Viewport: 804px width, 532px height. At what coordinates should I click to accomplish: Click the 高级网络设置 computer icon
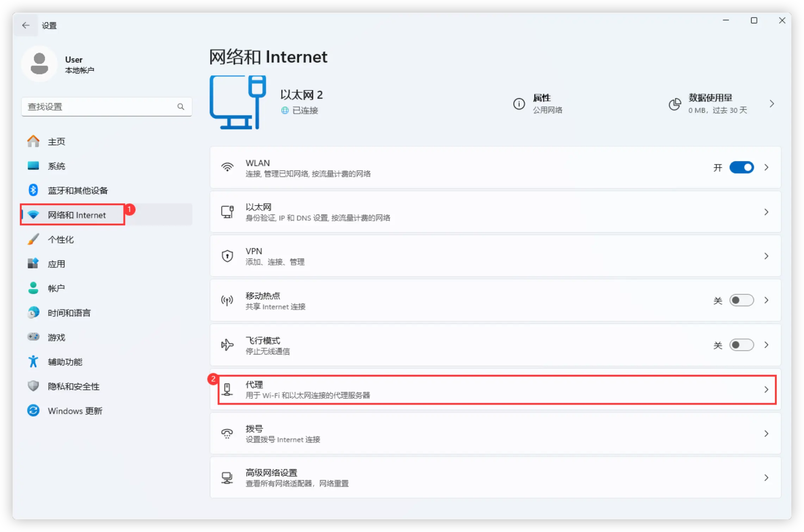(227, 478)
